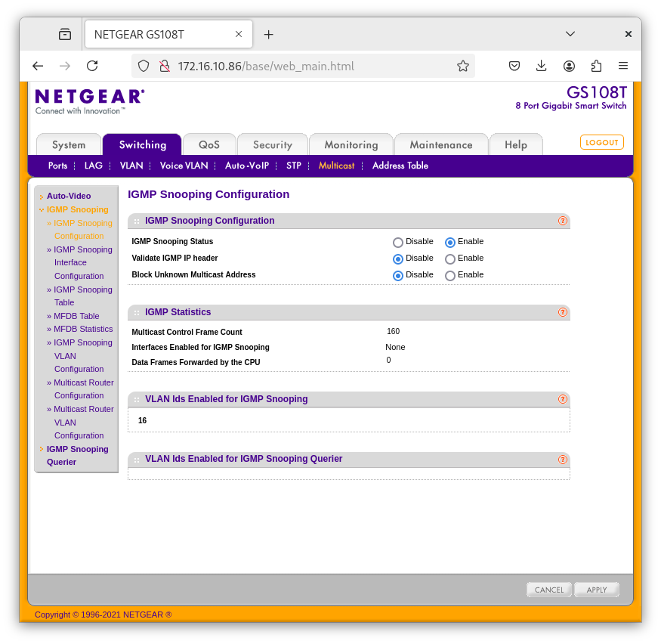This screenshot has width=661, height=644.
Task: Bookmark this page with star icon
Action: point(463,66)
